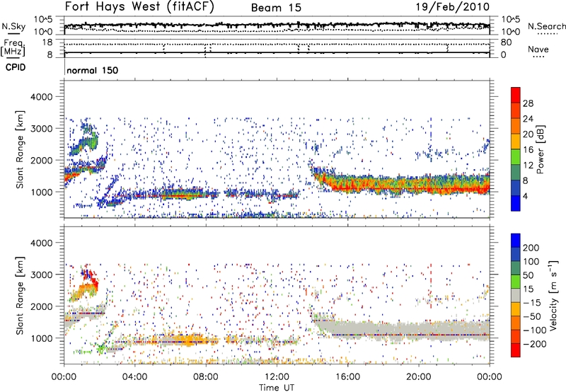Select the 'normal 150' CPID text
566x392 pixels.
point(93,70)
